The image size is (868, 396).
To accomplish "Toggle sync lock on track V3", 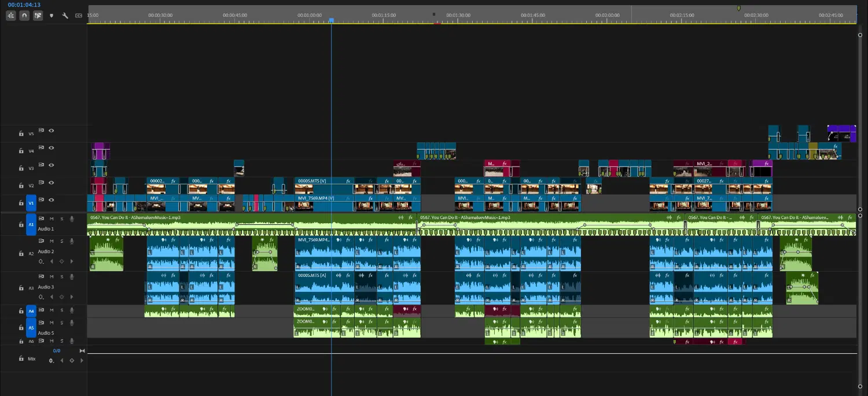I will coord(42,165).
